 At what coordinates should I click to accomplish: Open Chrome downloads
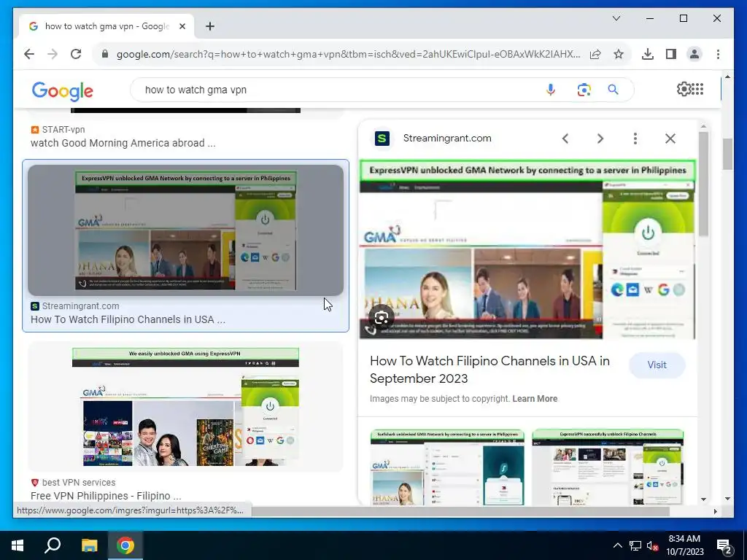[x=648, y=54]
